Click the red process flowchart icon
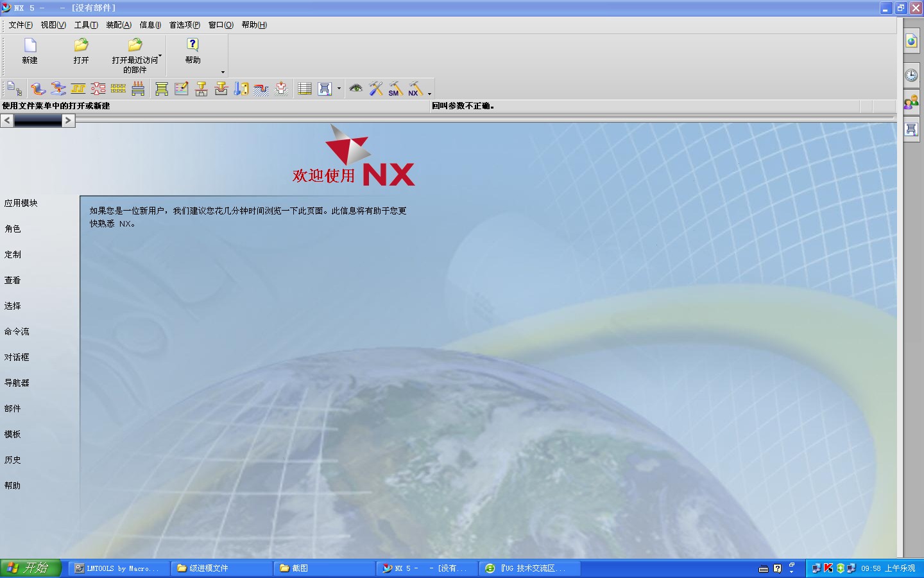The height and width of the screenshot is (578, 924). click(98, 89)
